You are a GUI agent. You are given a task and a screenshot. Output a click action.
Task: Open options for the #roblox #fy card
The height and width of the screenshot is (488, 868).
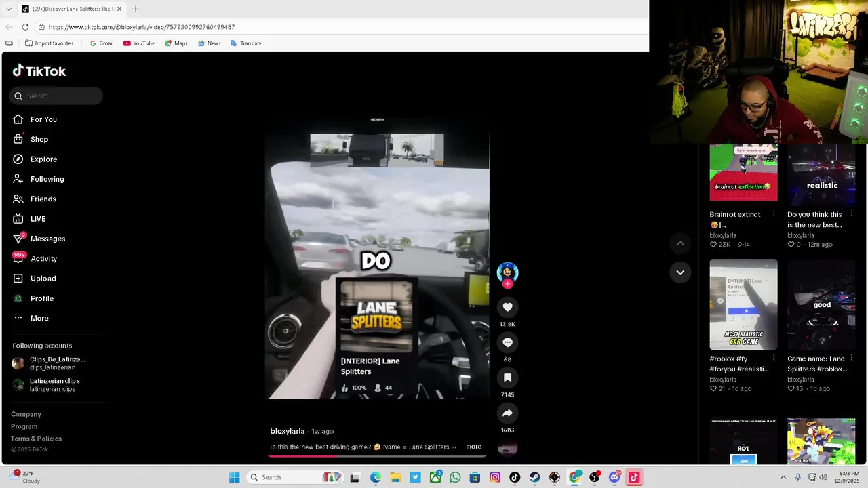pos(774,359)
